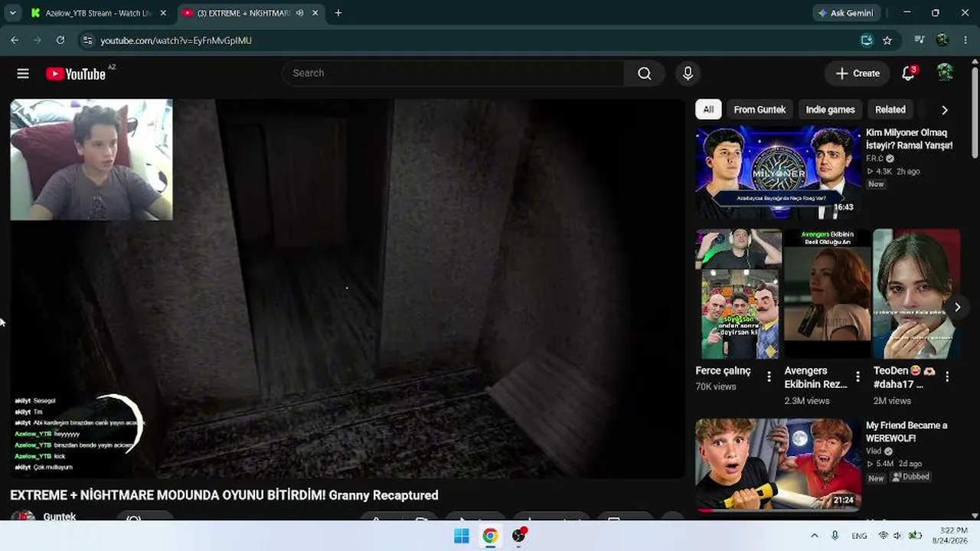The width and height of the screenshot is (980, 551).
Task: Start voice search with microphone icon
Action: [688, 73]
